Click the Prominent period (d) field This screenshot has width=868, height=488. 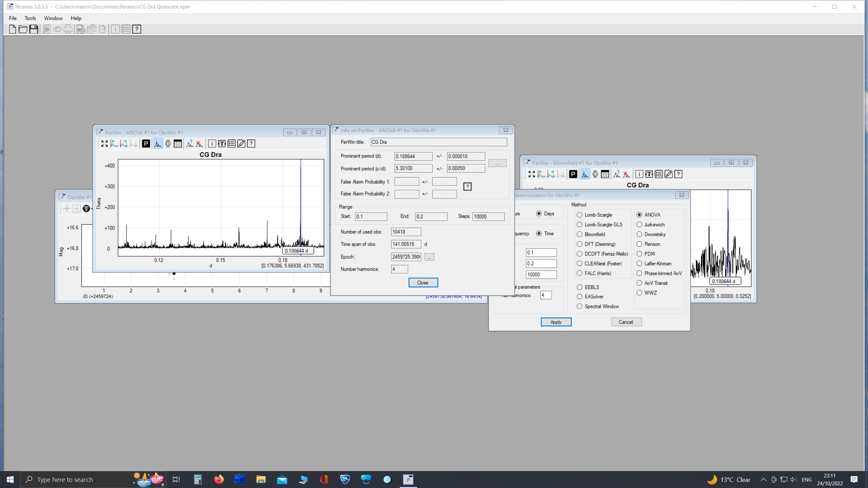click(x=413, y=156)
